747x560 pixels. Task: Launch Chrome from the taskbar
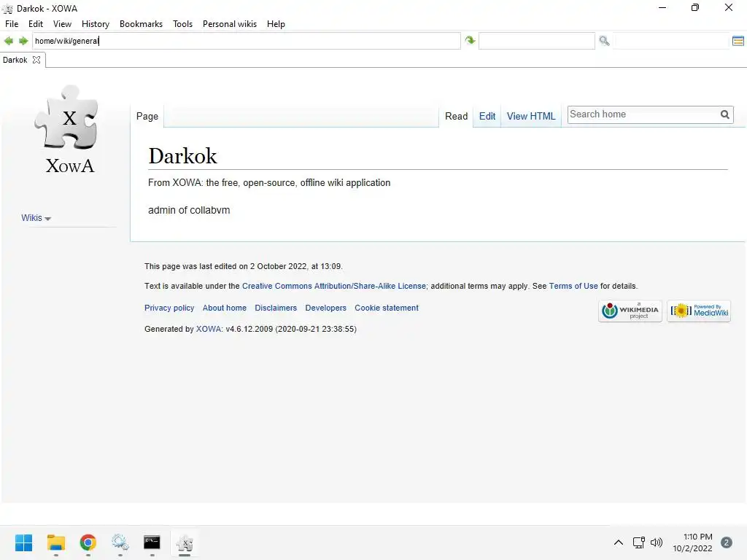pyautogui.click(x=88, y=542)
